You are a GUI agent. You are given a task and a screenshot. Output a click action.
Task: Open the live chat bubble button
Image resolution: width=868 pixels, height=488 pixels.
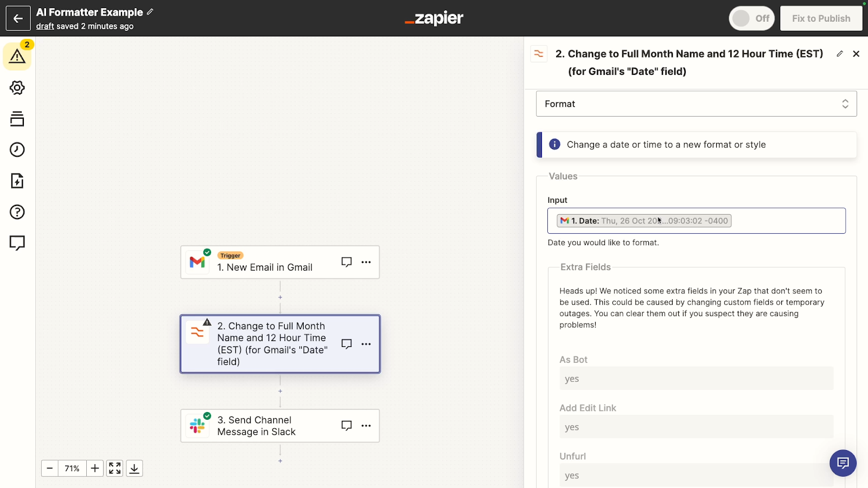tap(843, 463)
